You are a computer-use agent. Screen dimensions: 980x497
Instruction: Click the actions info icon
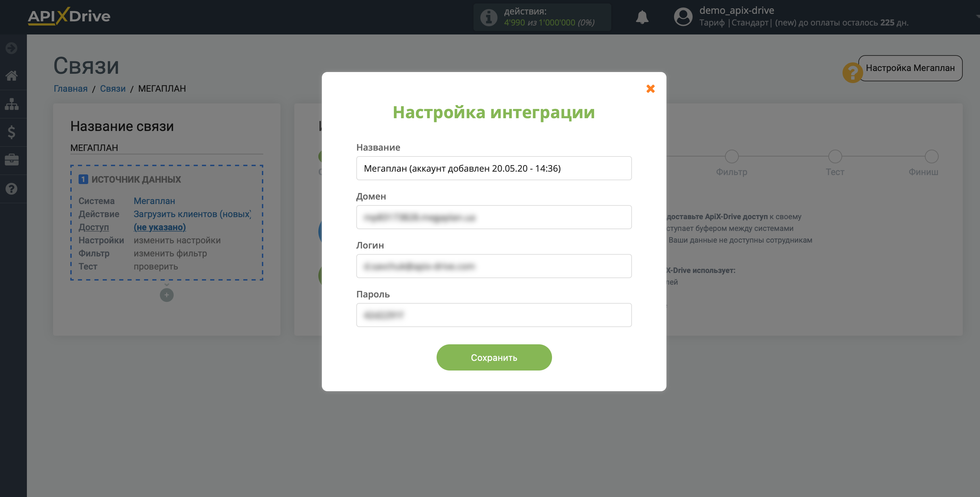489,17
